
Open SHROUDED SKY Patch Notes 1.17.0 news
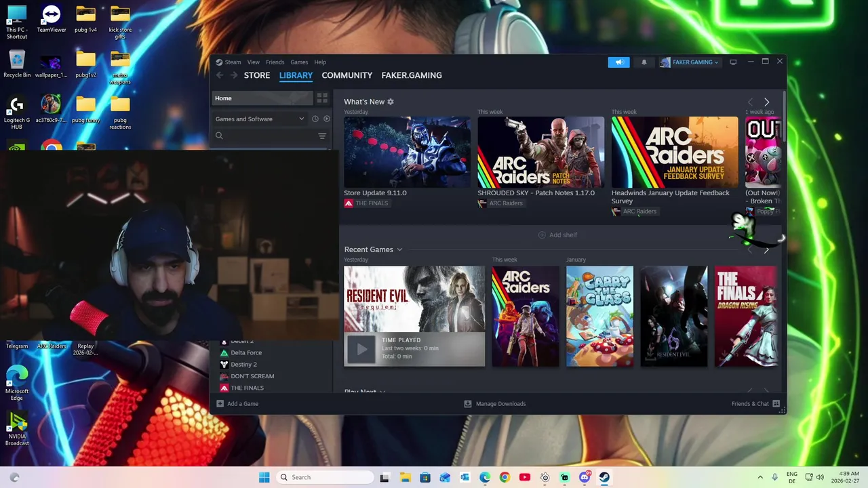[540, 152]
